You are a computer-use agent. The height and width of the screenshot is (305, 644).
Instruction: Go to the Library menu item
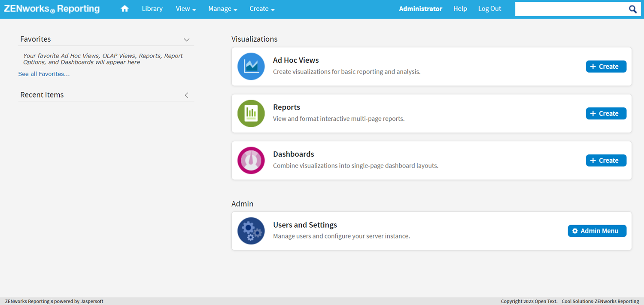tap(152, 9)
